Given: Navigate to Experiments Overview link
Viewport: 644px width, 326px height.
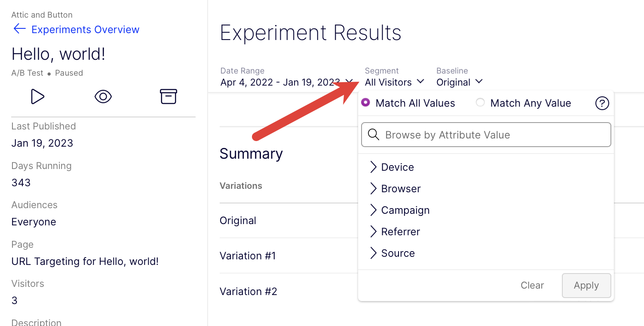Looking at the screenshot, I should (85, 29).
